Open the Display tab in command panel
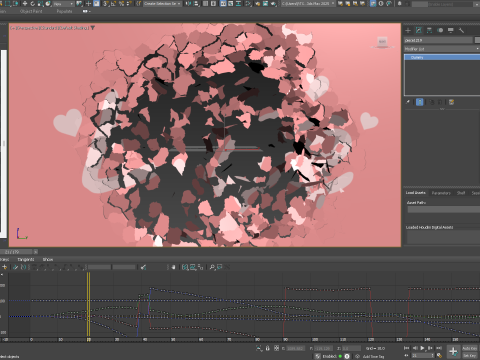This screenshot has height=360, width=480. [451, 30]
